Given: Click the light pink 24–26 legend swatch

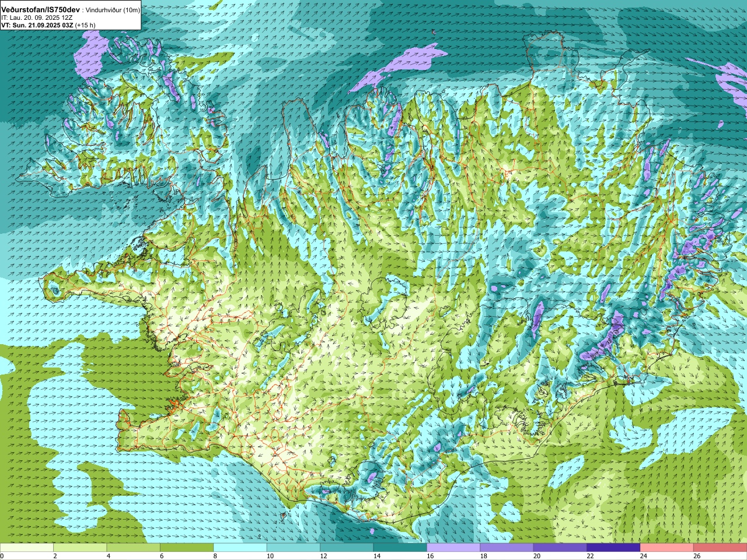Looking at the screenshot, I should pos(667,548).
